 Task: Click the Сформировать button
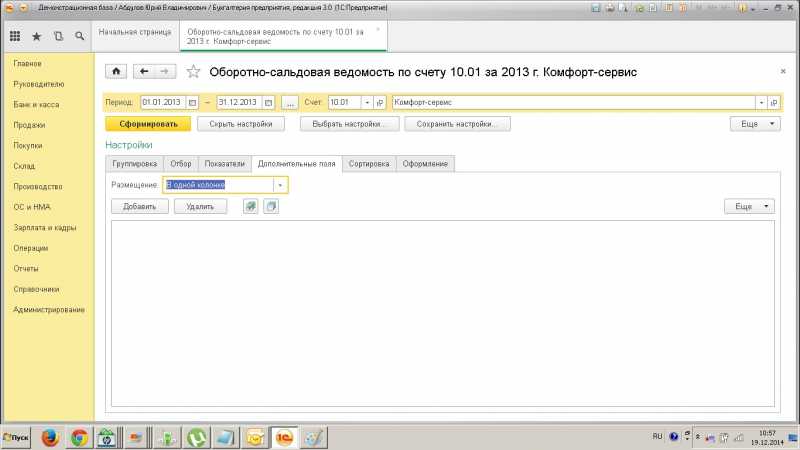pos(148,124)
